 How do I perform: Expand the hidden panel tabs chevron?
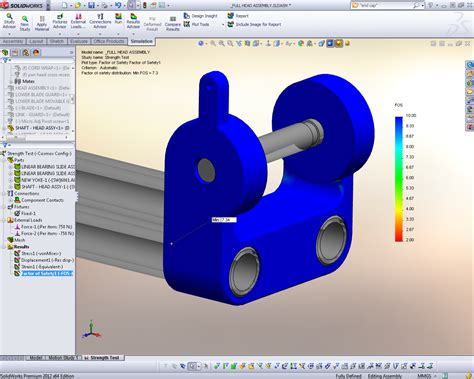(71, 53)
